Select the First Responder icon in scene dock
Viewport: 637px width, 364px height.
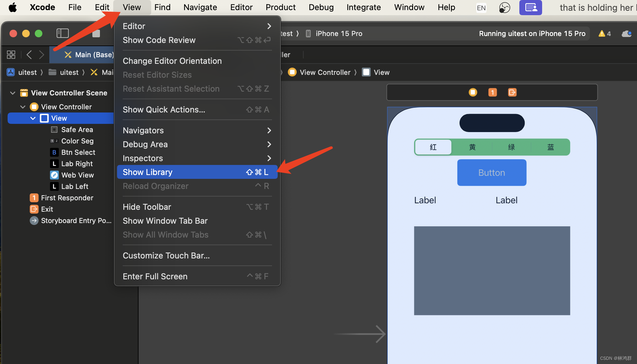pyautogui.click(x=492, y=92)
